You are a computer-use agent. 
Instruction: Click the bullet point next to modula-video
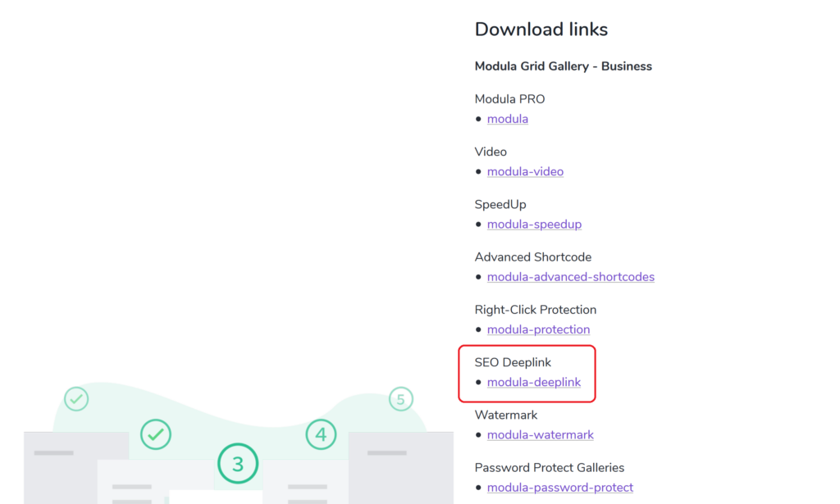coord(478,171)
